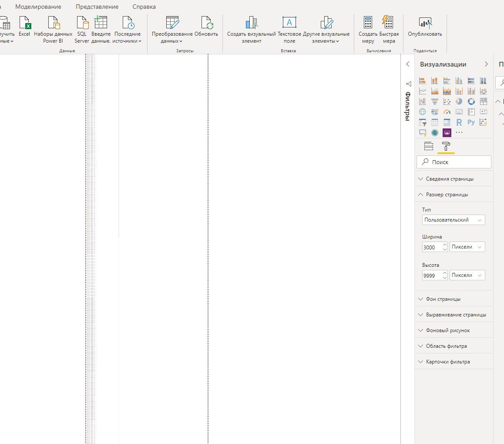This screenshot has width=504, height=444.
Task: Select the stacked bar chart visual
Action: click(422, 81)
